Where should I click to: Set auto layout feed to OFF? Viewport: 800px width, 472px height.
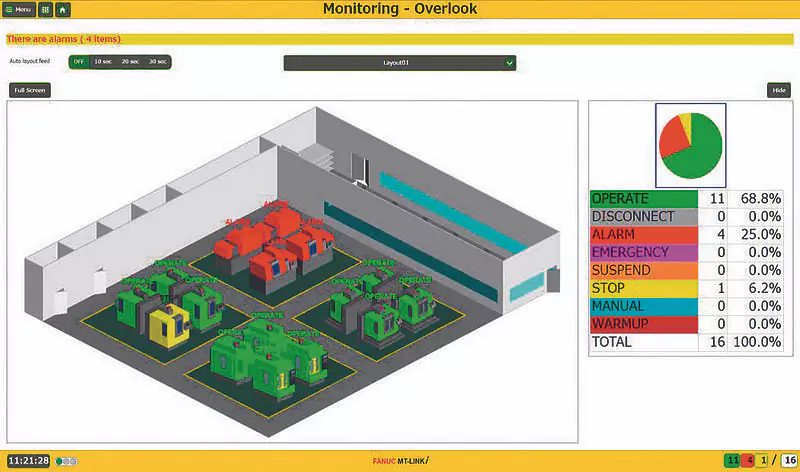[78, 62]
